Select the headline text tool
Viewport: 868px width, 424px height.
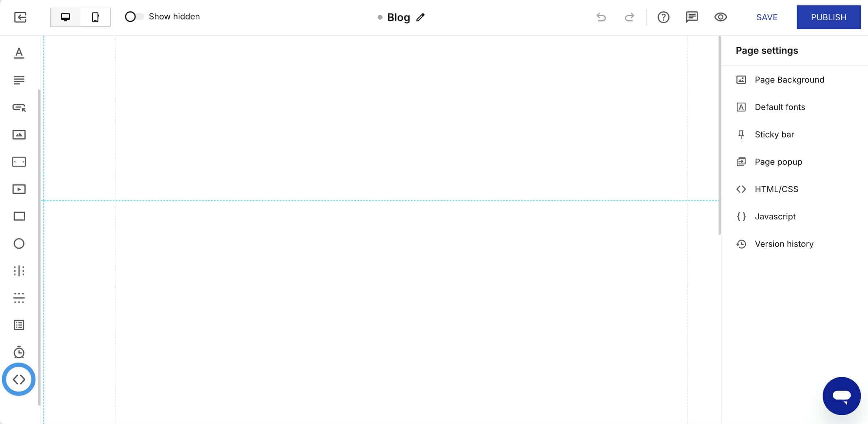(19, 53)
